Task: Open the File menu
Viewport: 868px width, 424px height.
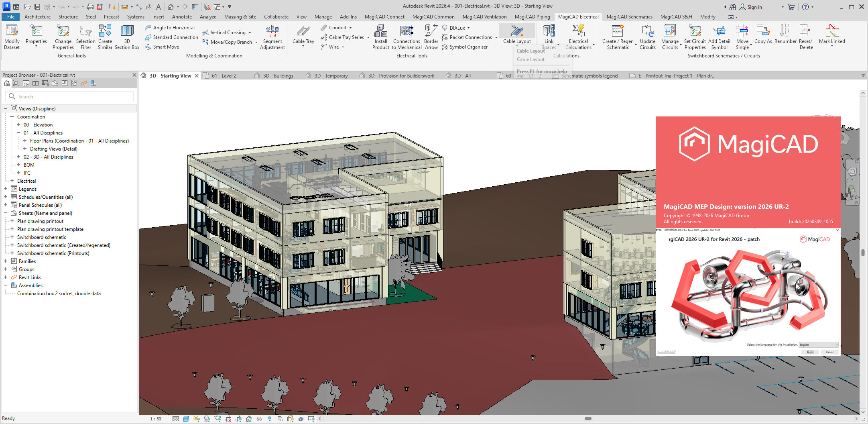Action: click(11, 17)
